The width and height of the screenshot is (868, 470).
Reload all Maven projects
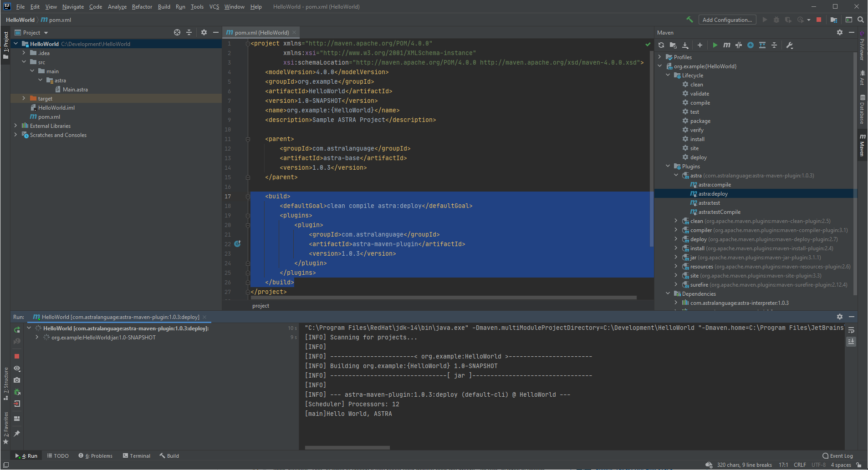pyautogui.click(x=661, y=45)
